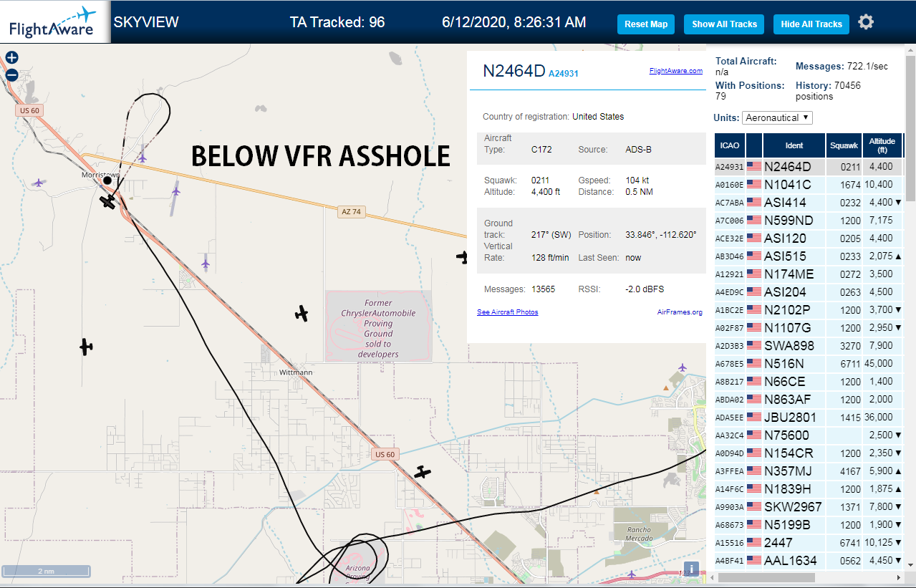Select the N357MJ aircraft row
916x588 pixels.
click(809, 471)
